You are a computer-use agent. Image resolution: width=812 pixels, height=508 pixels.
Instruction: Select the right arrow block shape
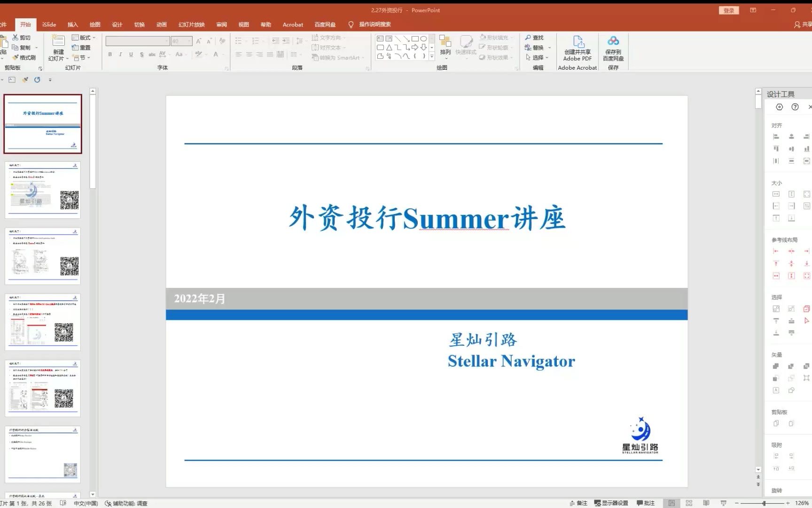click(x=415, y=48)
